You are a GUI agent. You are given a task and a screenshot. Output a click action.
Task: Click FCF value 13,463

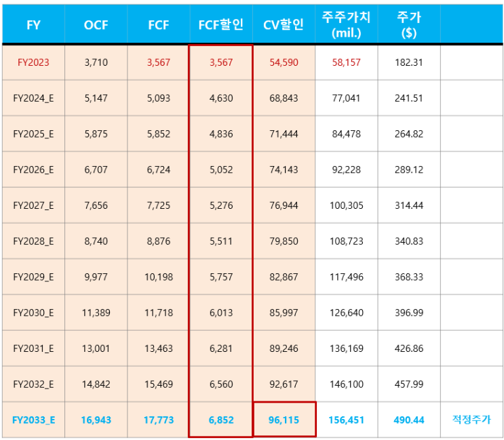(159, 348)
